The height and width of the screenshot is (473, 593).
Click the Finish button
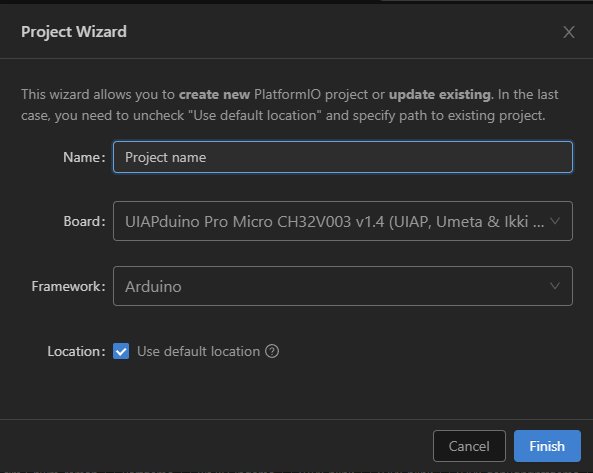point(547,446)
